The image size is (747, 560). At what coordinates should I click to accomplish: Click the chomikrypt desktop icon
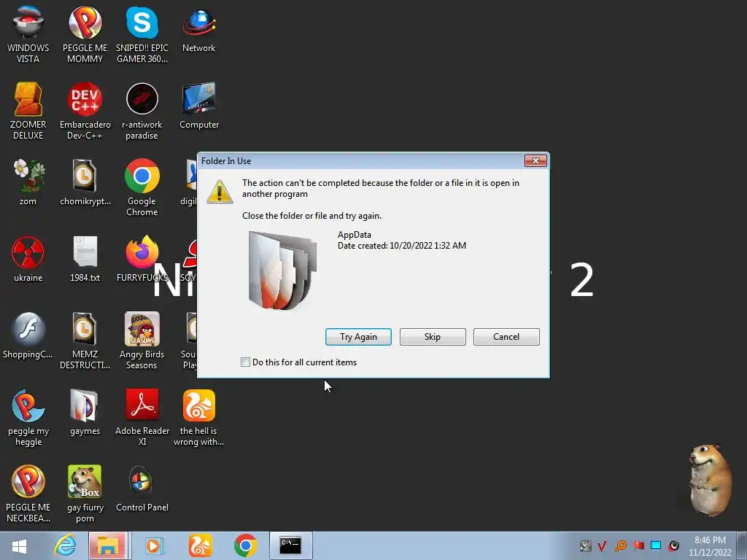coord(85,182)
